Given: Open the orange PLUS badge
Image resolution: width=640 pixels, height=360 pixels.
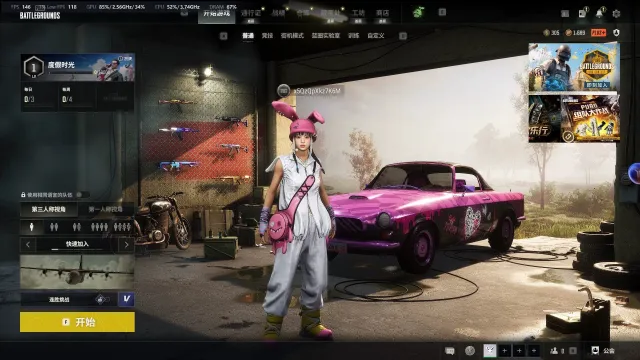Looking at the screenshot, I should (598, 33).
